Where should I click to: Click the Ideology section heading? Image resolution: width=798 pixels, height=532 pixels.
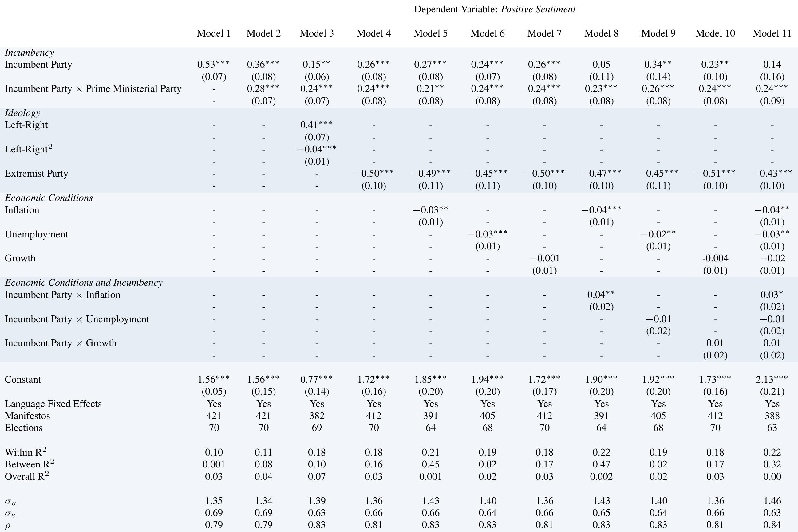point(22,113)
